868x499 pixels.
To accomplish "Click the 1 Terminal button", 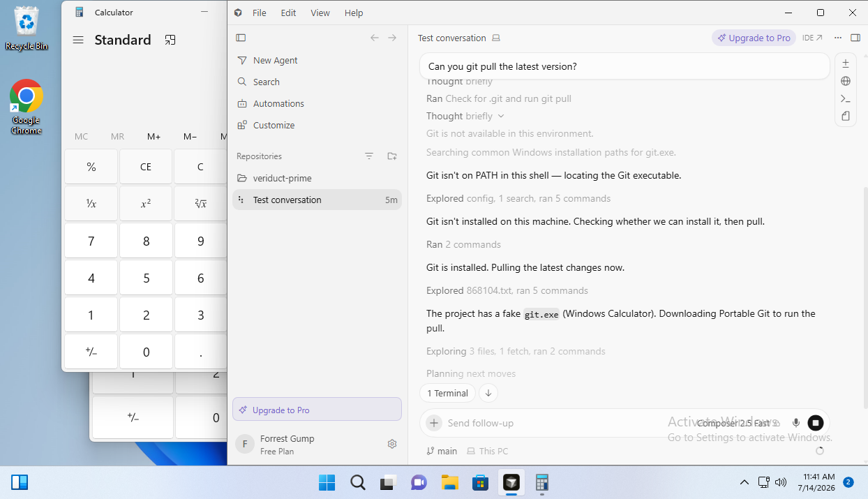I will click(447, 393).
